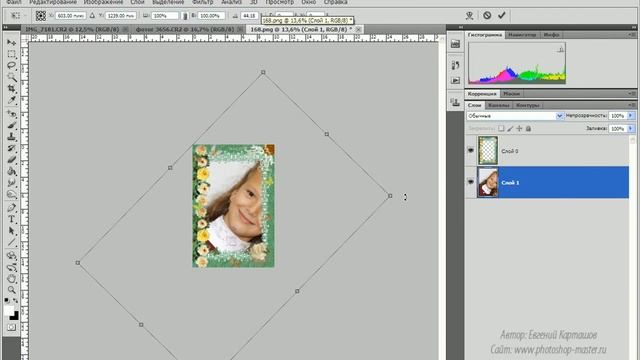
Task: Select the Line shape tool
Action: (x=11, y=242)
